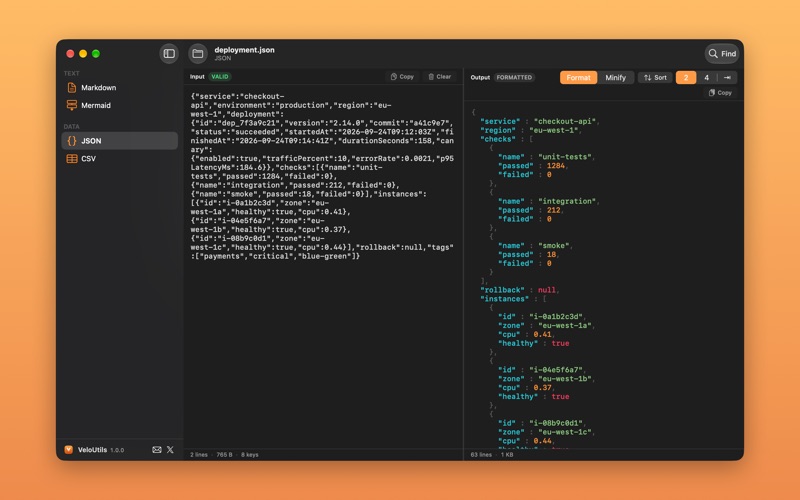This screenshot has height=500, width=800.
Task: Select Markdown in the sidebar
Action: pos(119,88)
